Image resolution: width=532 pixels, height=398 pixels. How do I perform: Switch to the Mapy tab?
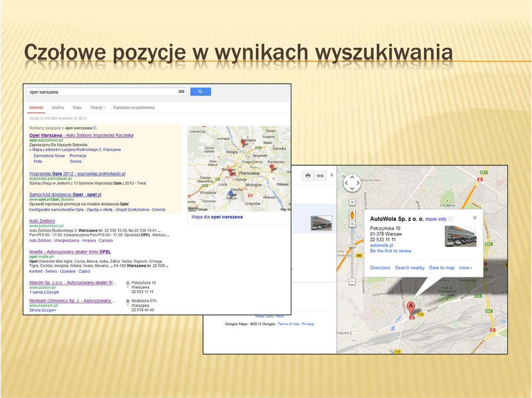tap(77, 108)
